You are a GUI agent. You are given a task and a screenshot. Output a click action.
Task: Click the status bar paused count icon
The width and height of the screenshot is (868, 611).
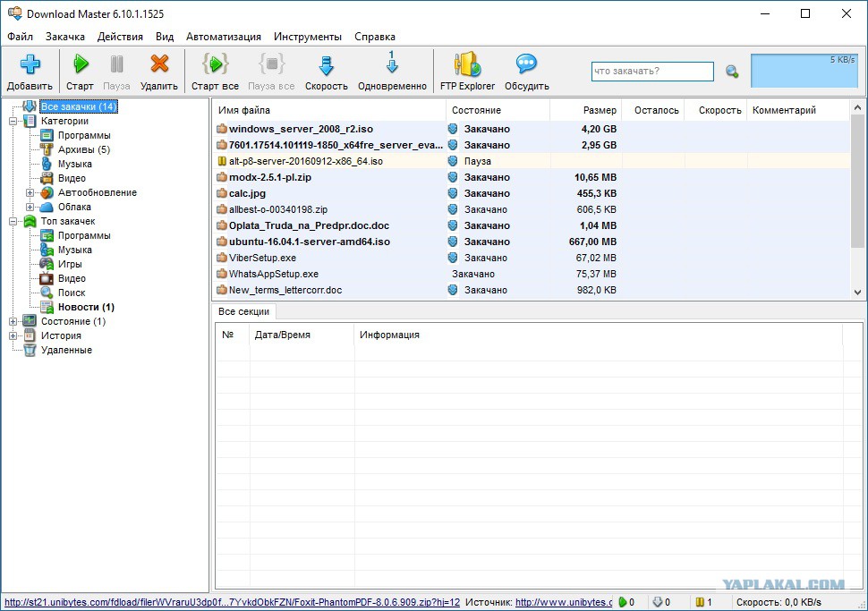tap(700, 602)
